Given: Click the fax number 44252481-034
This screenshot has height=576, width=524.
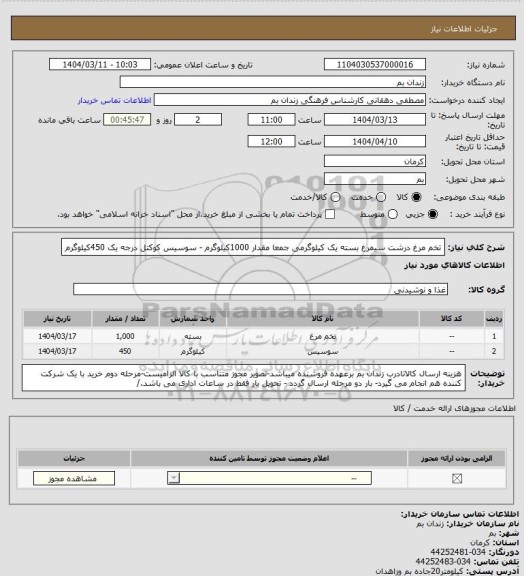Looking at the screenshot, I should click(x=458, y=552).
